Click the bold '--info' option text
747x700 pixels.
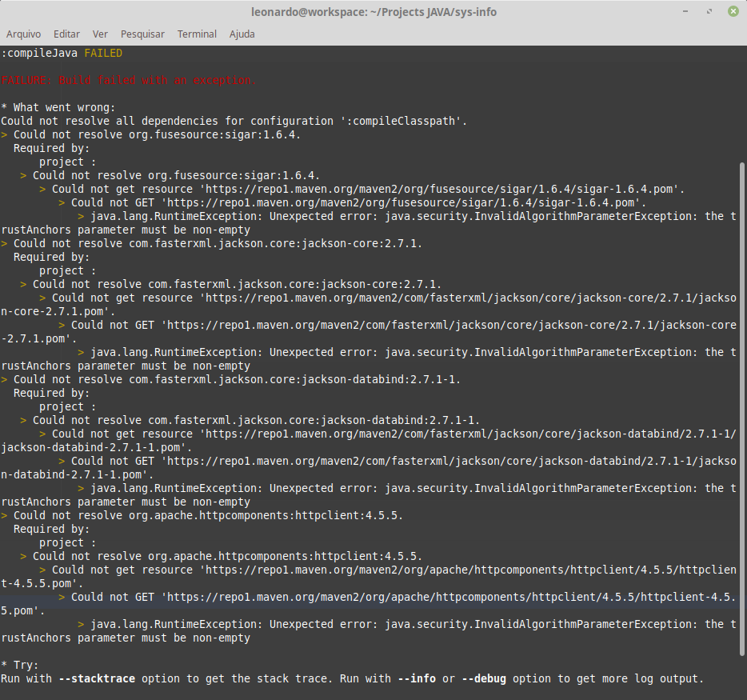click(417, 678)
